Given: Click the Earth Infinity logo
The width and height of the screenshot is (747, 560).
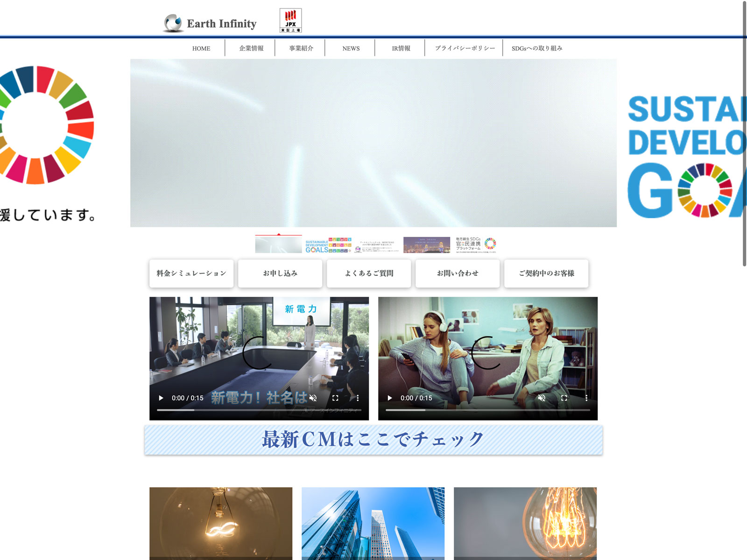Looking at the screenshot, I should (210, 23).
